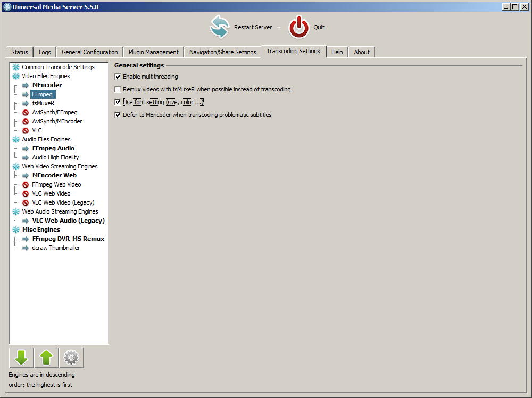Toggle Defer to MEncoder for problematic subtitles
Image resolution: width=532 pixels, height=398 pixels.
tap(118, 115)
